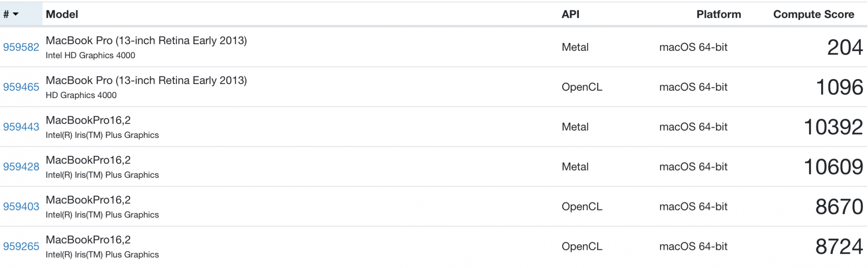Open result link 959465

pos(21,87)
